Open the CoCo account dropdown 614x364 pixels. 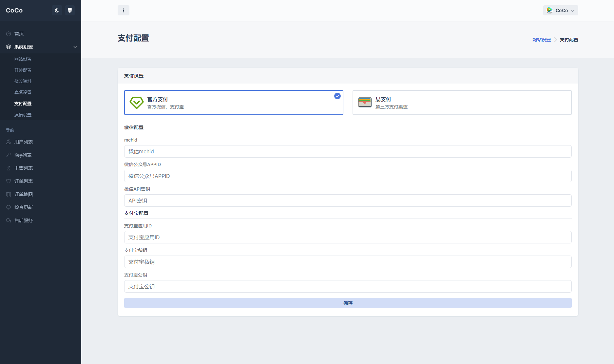click(x=561, y=10)
